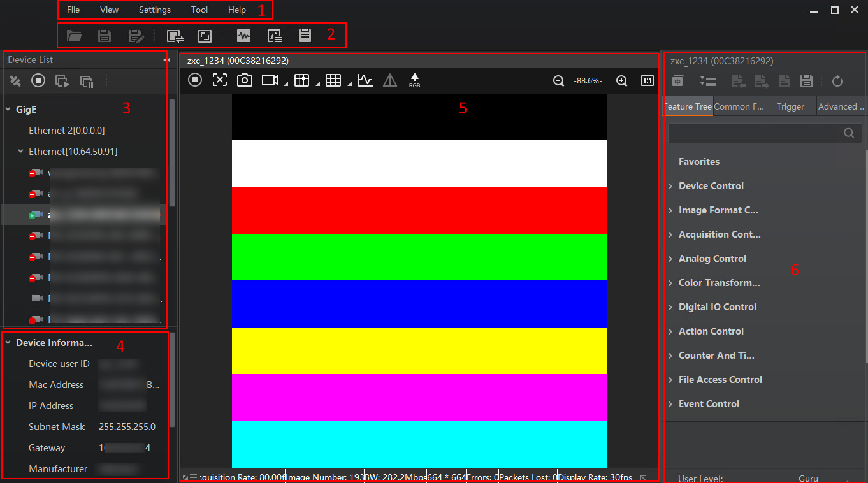Screen dimensions: 868x483
Task: Toggle the RGB display mode icon
Action: (x=414, y=80)
